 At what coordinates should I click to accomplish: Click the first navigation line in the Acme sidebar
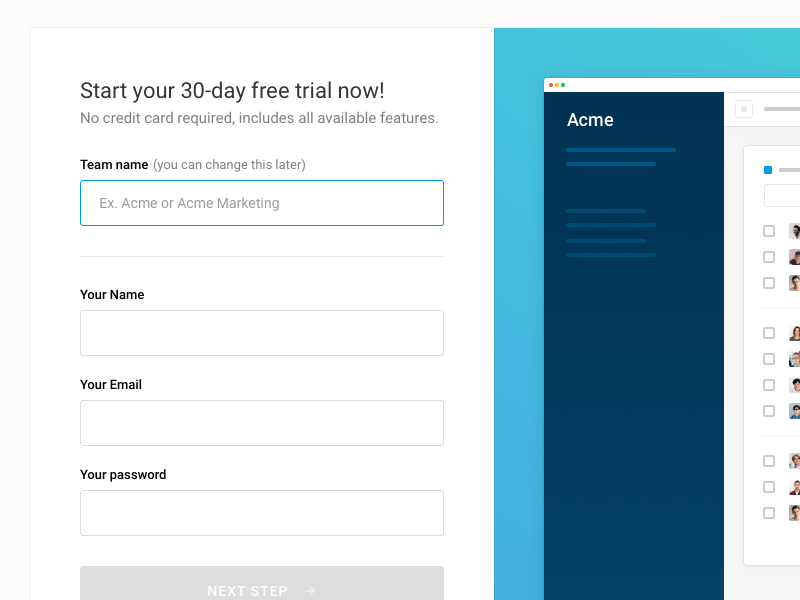(620, 149)
